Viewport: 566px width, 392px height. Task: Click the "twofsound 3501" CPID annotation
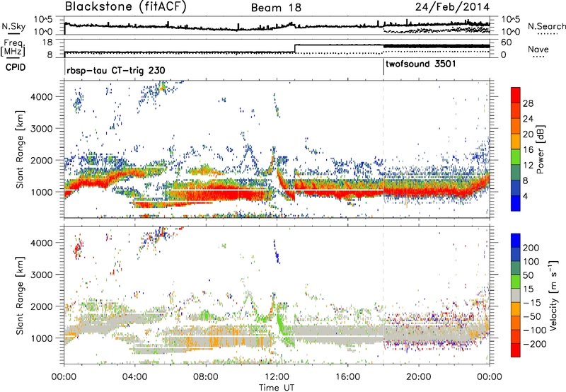coord(421,64)
